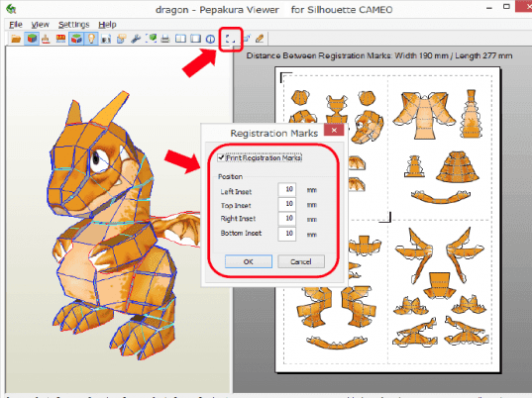
Task: Open the View menu
Action: click(x=40, y=25)
